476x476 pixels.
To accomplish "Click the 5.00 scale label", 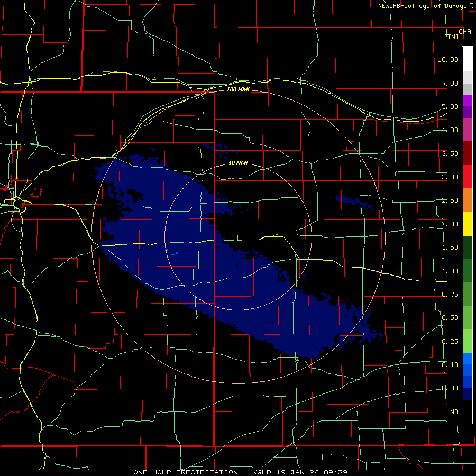I will 450,106.
